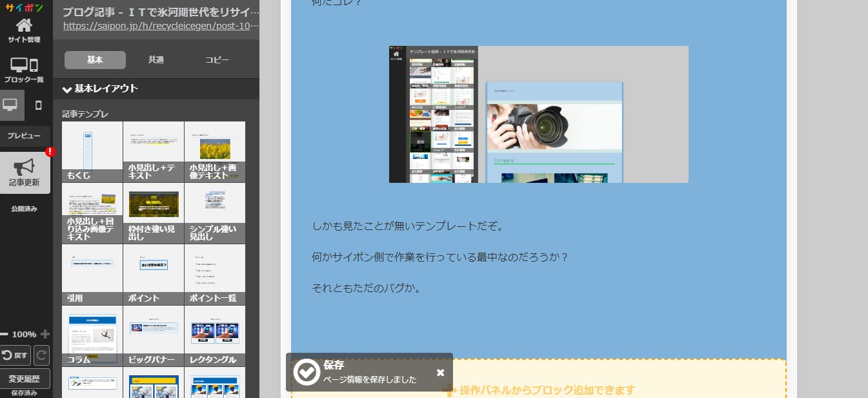
Task: Undo with the 戻す button
Action: pos(15,355)
